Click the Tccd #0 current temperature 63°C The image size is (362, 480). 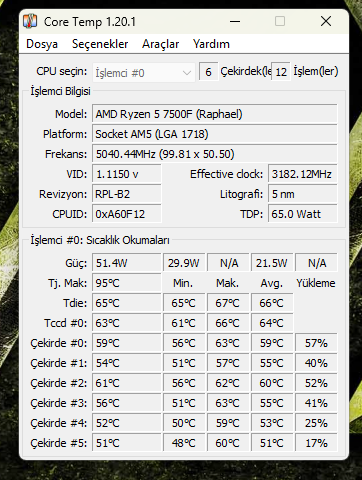point(127,323)
